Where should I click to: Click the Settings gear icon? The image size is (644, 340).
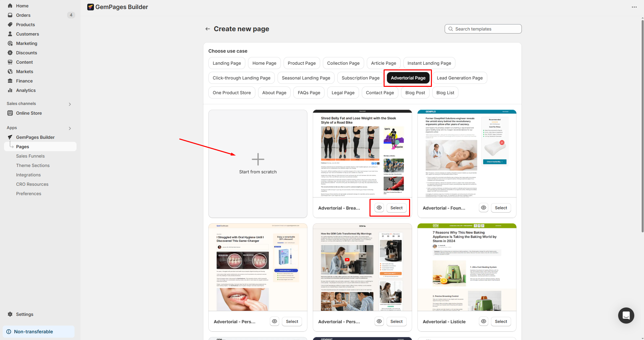pyautogui.click(x=10, y=314)
